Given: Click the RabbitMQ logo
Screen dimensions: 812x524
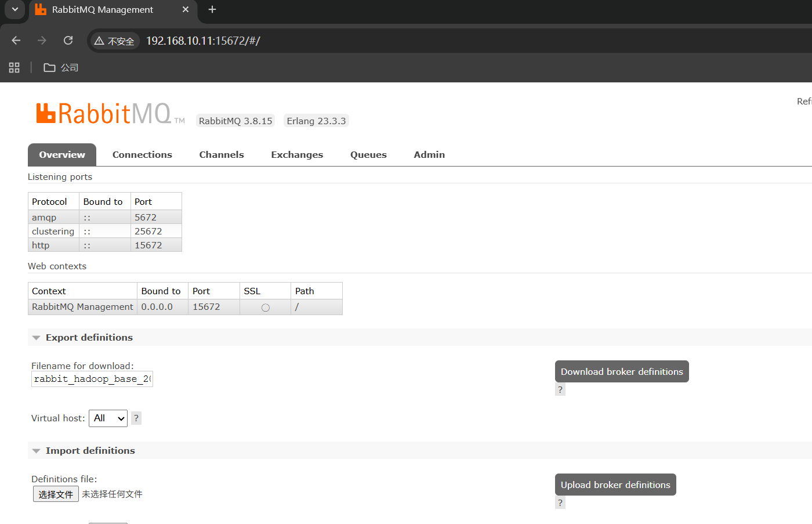Looking at the screenshot, I should 111,114.
